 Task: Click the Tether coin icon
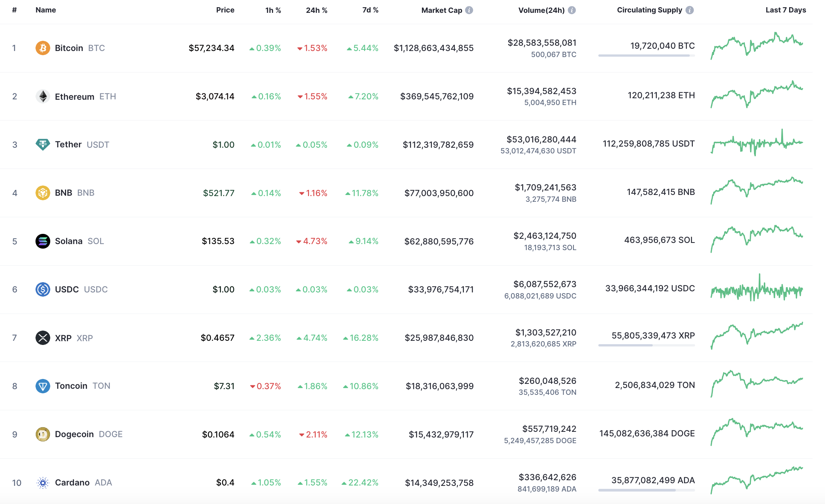(x=43, y=144)
